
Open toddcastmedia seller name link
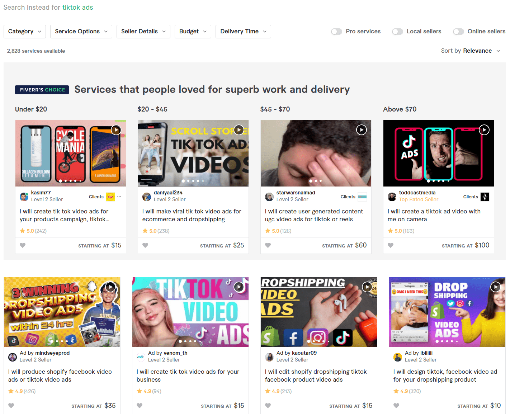[x=417, y=193]
